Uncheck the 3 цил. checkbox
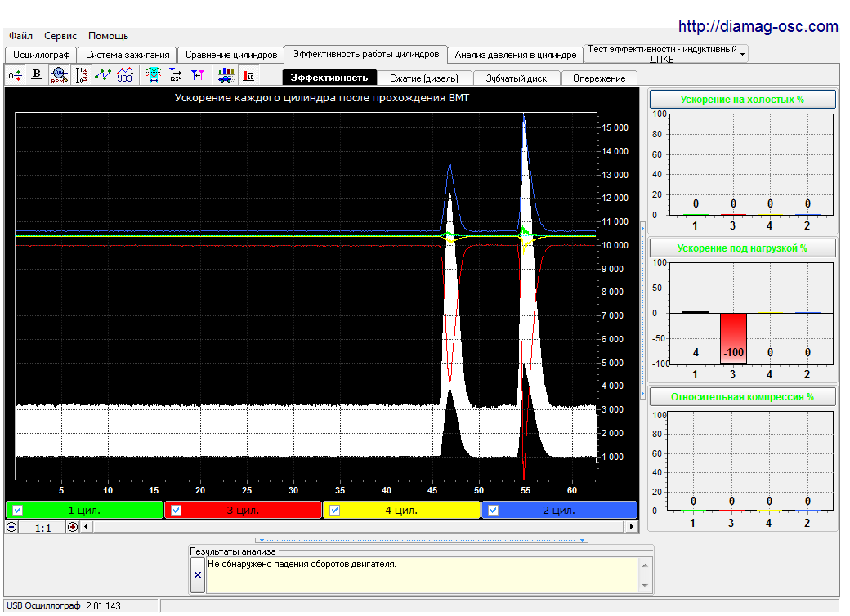This screenshot has height=616, width=850. (x=177, y=511)
